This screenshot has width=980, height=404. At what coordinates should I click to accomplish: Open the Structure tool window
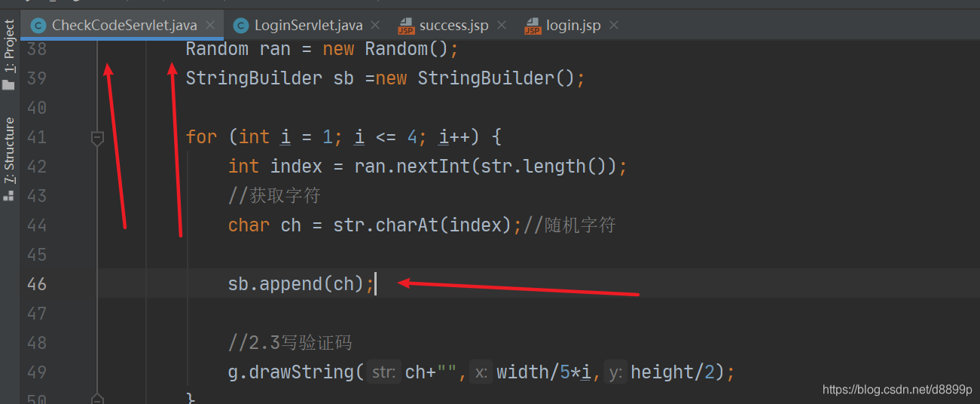(9, 158)
